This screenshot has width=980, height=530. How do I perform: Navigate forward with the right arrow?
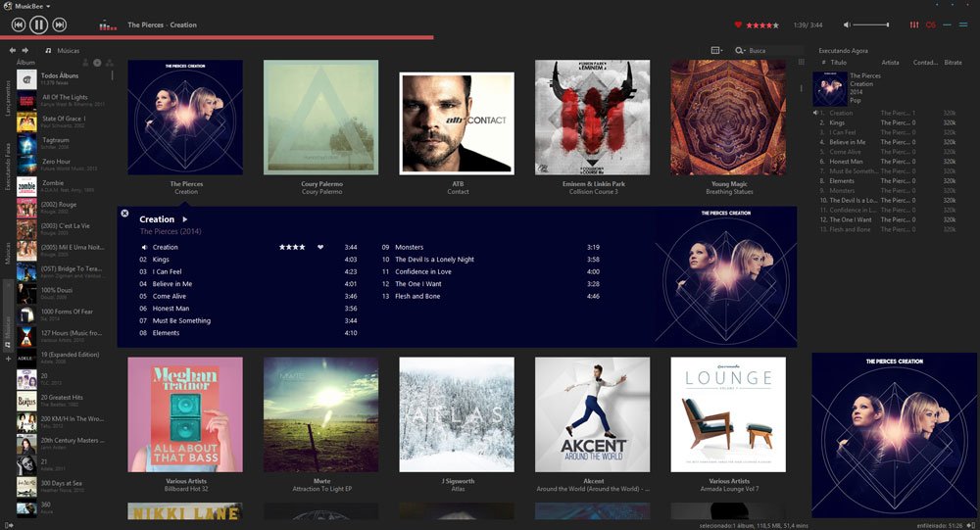click(25, 50)
